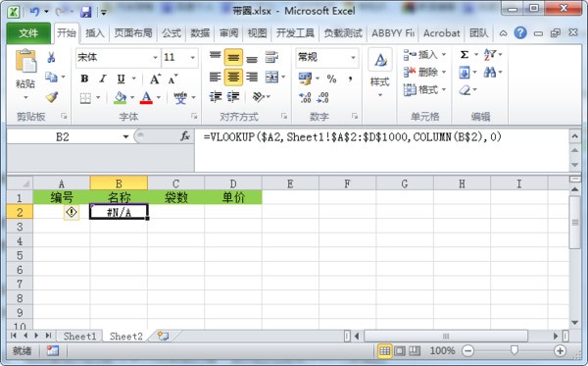
Task: Click the zoom slider handle
Action: pos(514,350)
